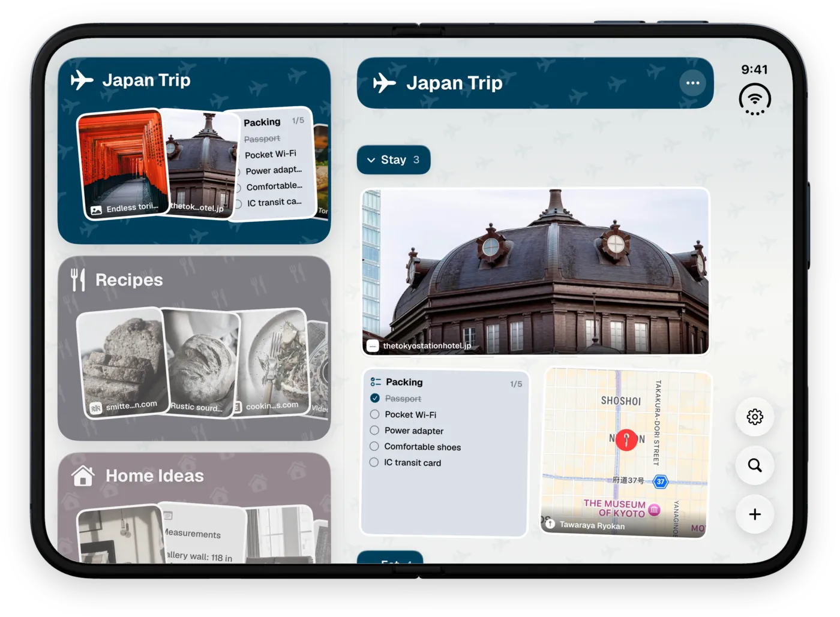The image size is (840, 617).
Task: Mark Comfortable shoes as packed
Action: click(374, 447)
